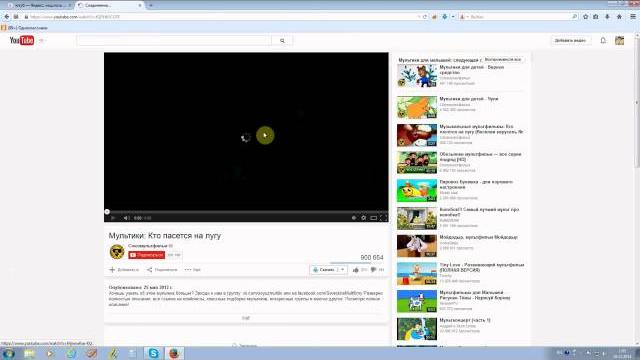This screenshot has height=360, width=640.
Task: Open the player settings gear
Action: [363, 218]
